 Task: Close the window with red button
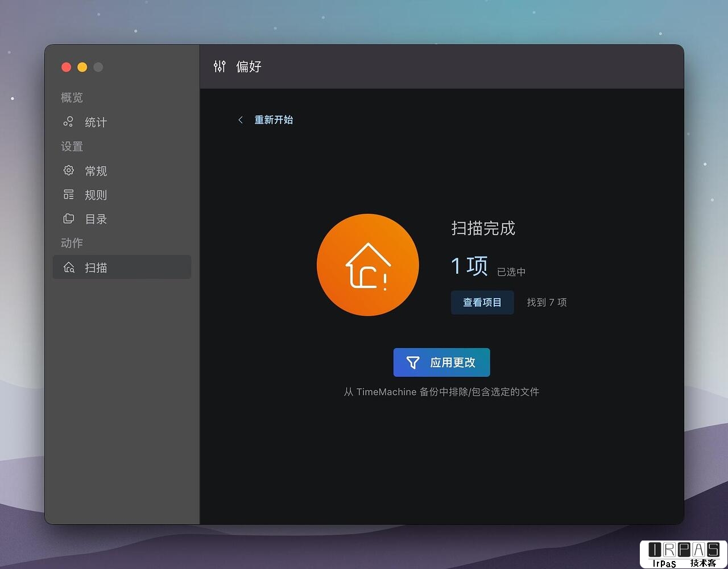point(67,67)
